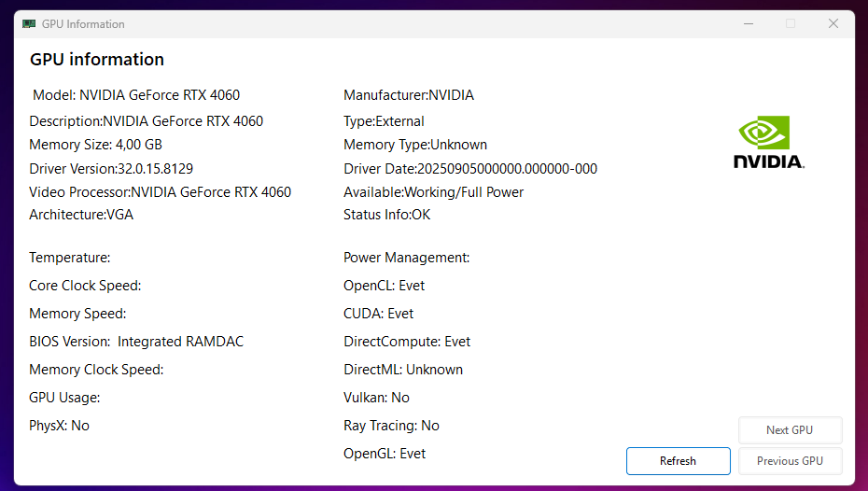Click Memory Size: 4,00 GB value
This screenshot has width=868, height=491.
pos(96,145)
